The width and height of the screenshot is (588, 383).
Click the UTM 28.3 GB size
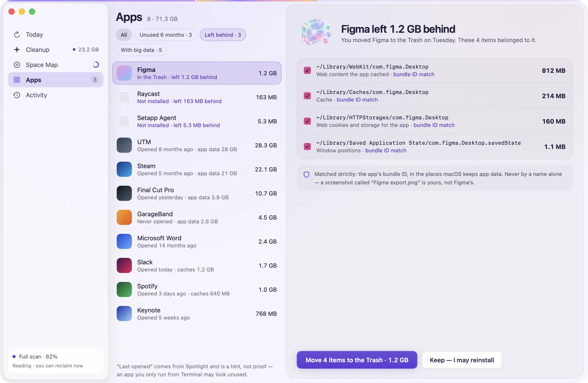[266, 145]
